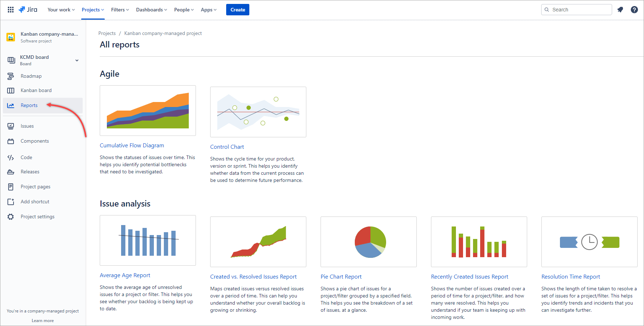The height and width of the screenshot is (326, 644).
Task: Click the Jira logo
Action: 28,10
